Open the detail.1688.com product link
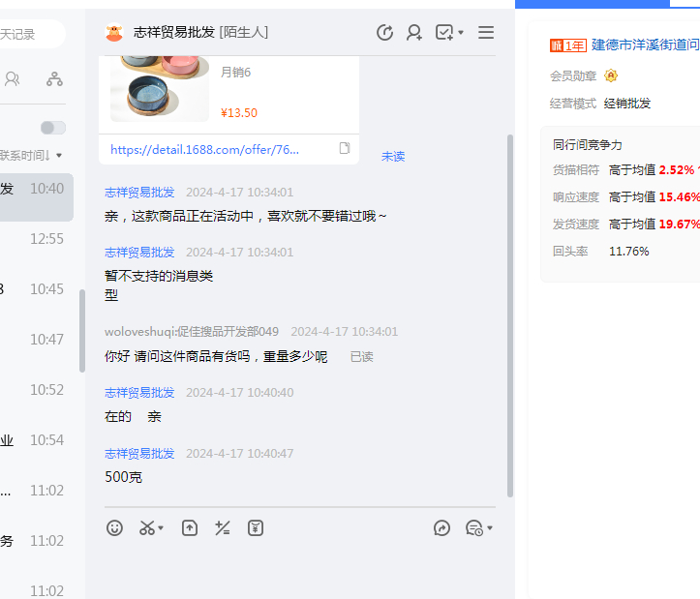Image resolution: width=700 pixels, height=599 pixels. click(x=204, y=149)
